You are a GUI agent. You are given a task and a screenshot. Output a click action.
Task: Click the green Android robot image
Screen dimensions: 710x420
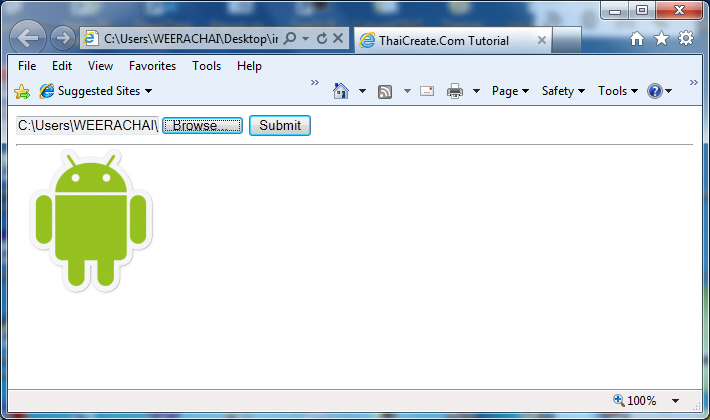tap(91, 221)
